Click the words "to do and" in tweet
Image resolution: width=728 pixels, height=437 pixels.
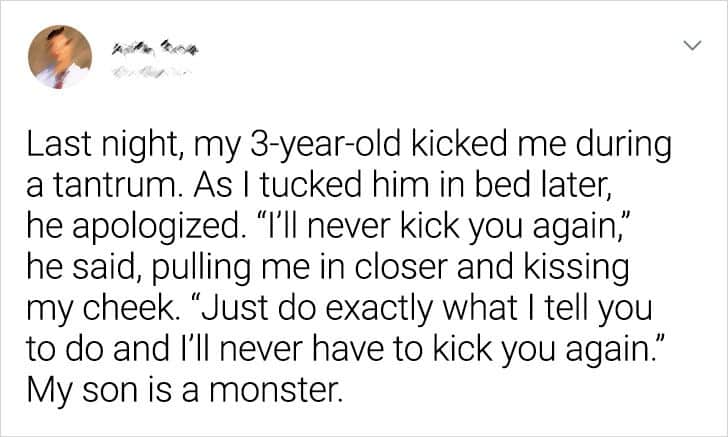pos(122,347)
